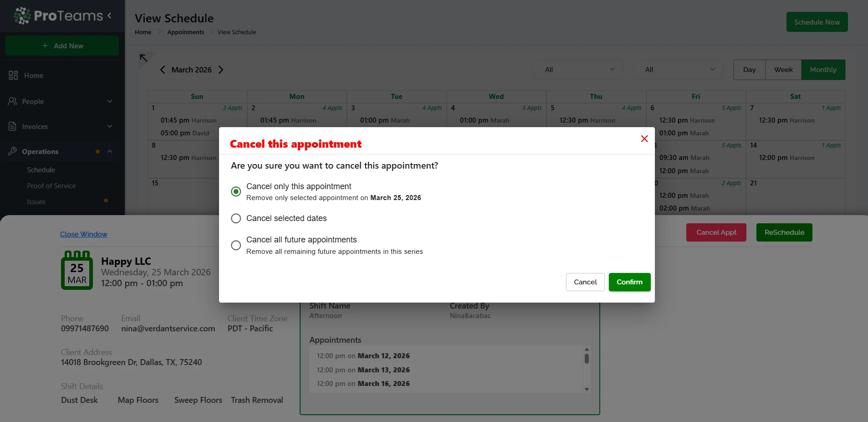Image resolution: width=868 pixels, height=422 pixels.
Task: Click the diagonal expand arrow icon above the calendar
Action: click(x=144, y=58)
